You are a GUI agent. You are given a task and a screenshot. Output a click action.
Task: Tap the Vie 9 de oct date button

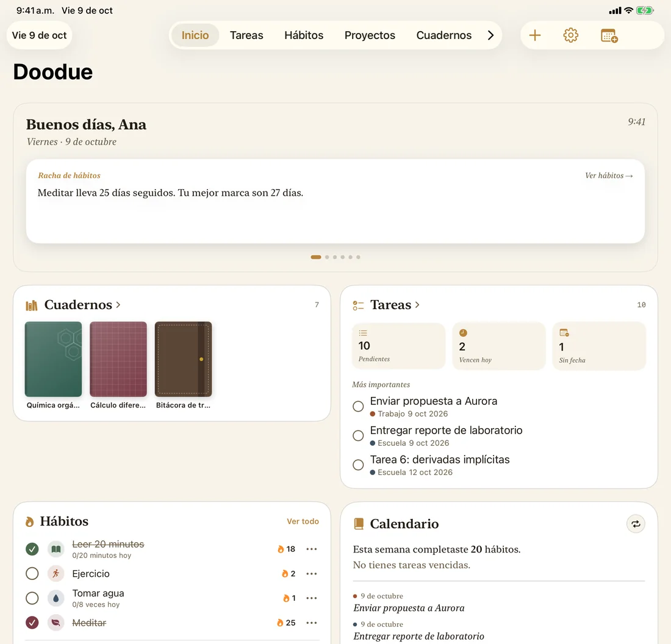(x=40, y=35)
